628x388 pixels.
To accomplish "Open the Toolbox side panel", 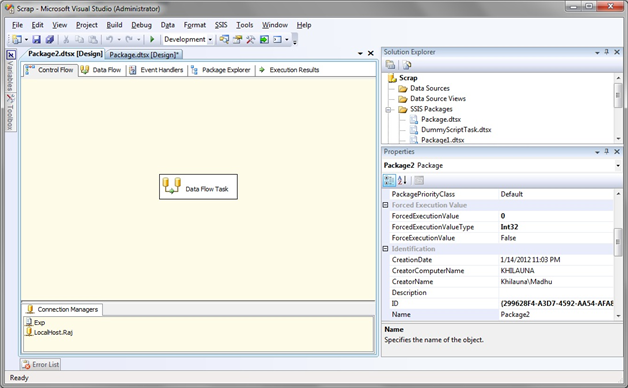I will [x=11, y=112].
